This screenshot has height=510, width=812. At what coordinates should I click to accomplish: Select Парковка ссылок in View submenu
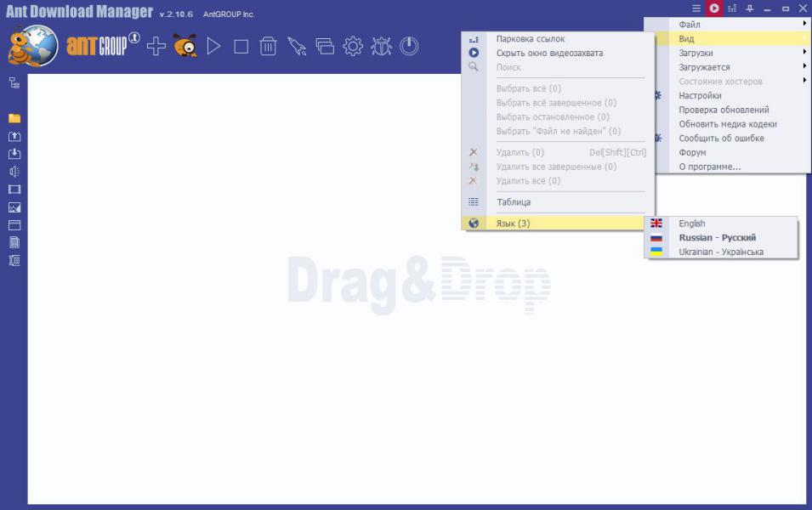(x=558, y=39)
